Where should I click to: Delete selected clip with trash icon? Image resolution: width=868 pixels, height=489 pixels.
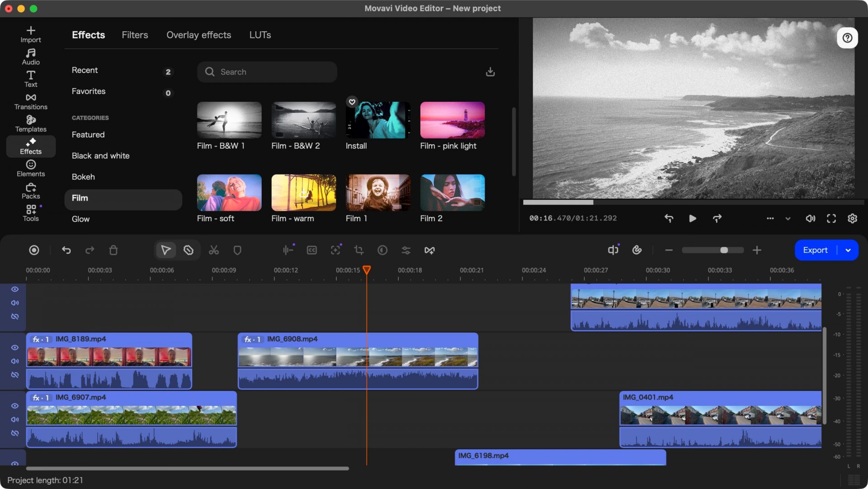click(x=113, y=250)
